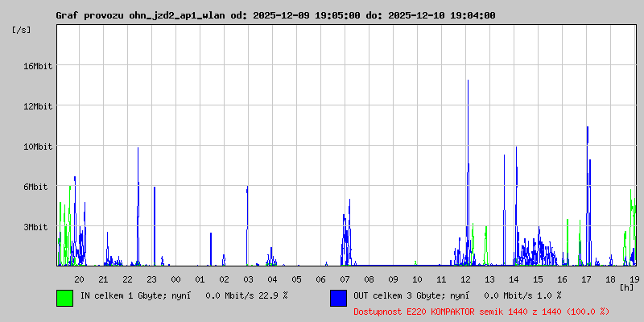The height and width of the screenshot is (322, 644).
Task: Click hour label 15 on x-axis
Action: (x=538, y=279)
